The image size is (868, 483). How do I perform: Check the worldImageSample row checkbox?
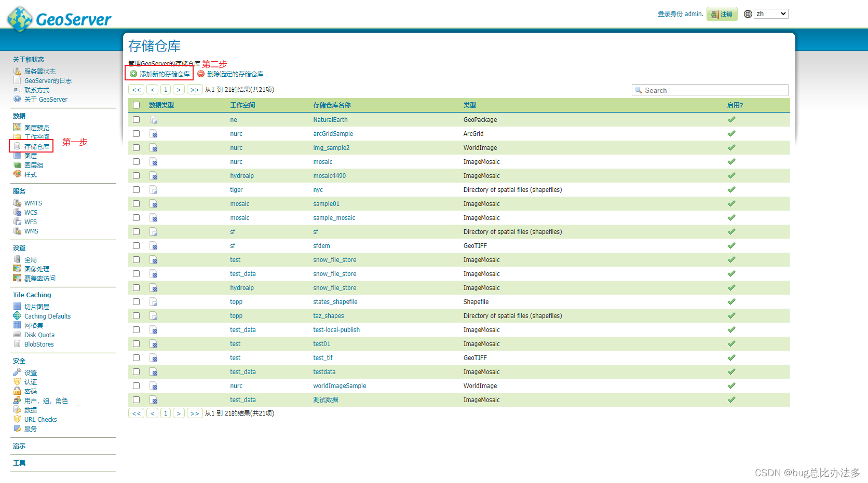tap(136, 386)
